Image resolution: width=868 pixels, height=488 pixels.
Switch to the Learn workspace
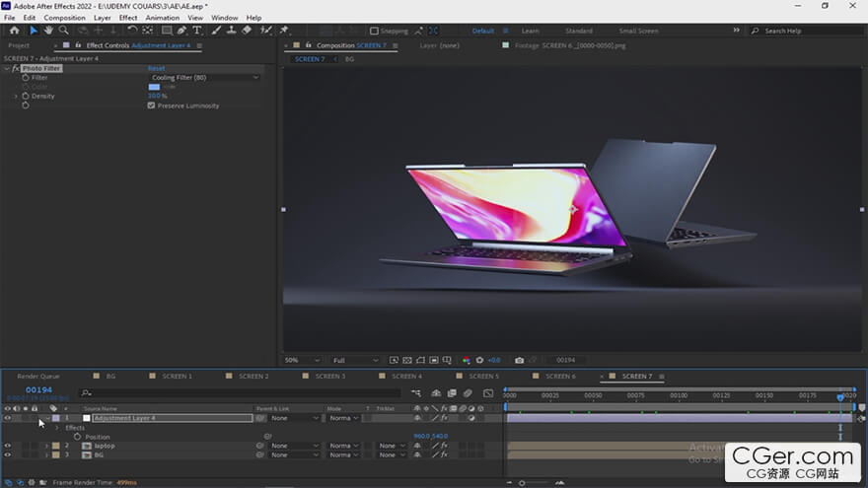[530, 31]
